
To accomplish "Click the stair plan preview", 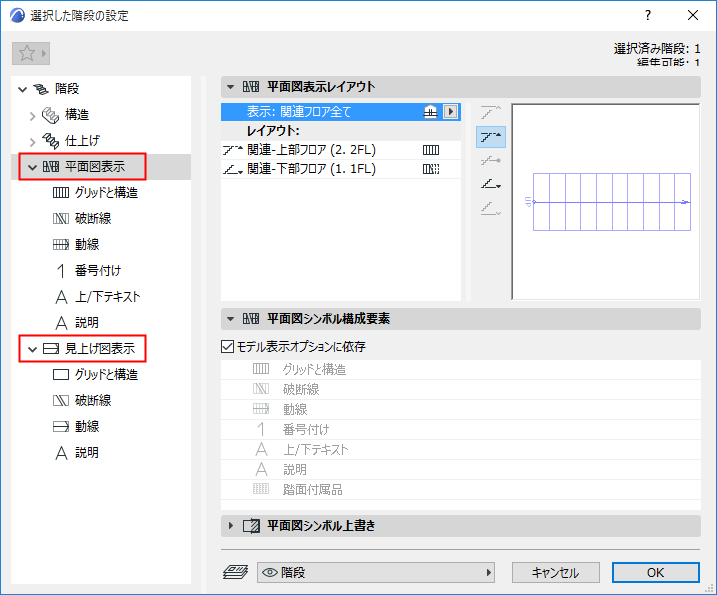I will pos(606,202).
